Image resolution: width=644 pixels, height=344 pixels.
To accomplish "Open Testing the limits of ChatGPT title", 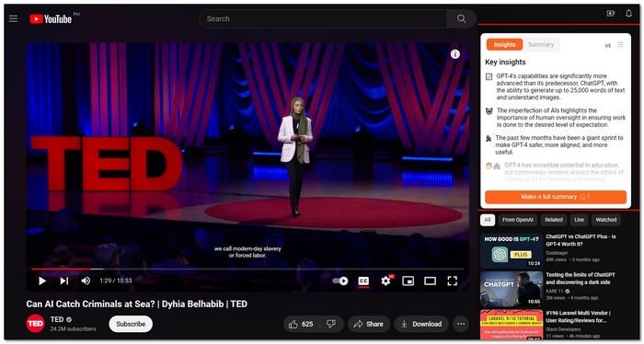I will (x=581, y=279).
